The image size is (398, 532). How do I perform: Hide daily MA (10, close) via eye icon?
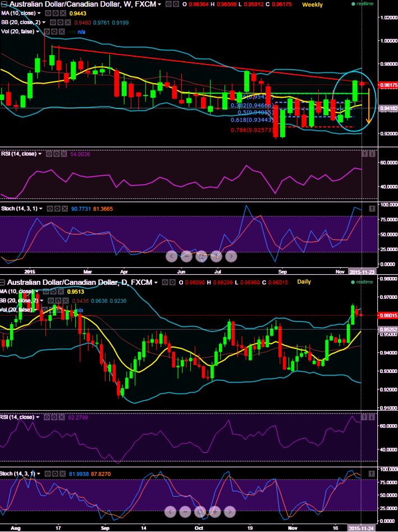(x=45, y=291)
